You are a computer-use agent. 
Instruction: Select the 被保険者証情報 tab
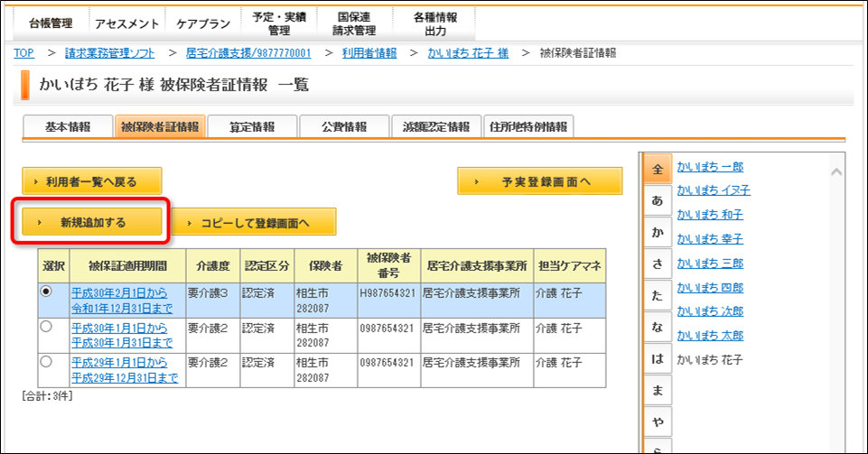click(x=160, y=126)
